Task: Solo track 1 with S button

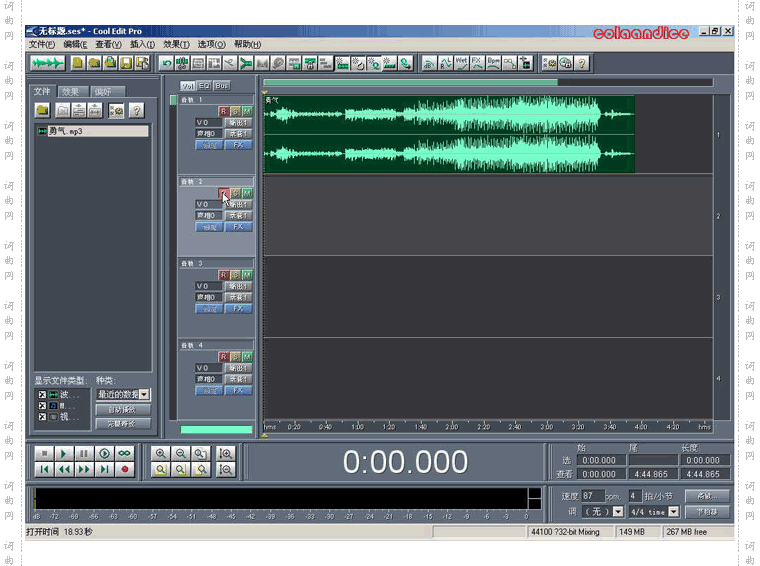Action: (236, 111)
